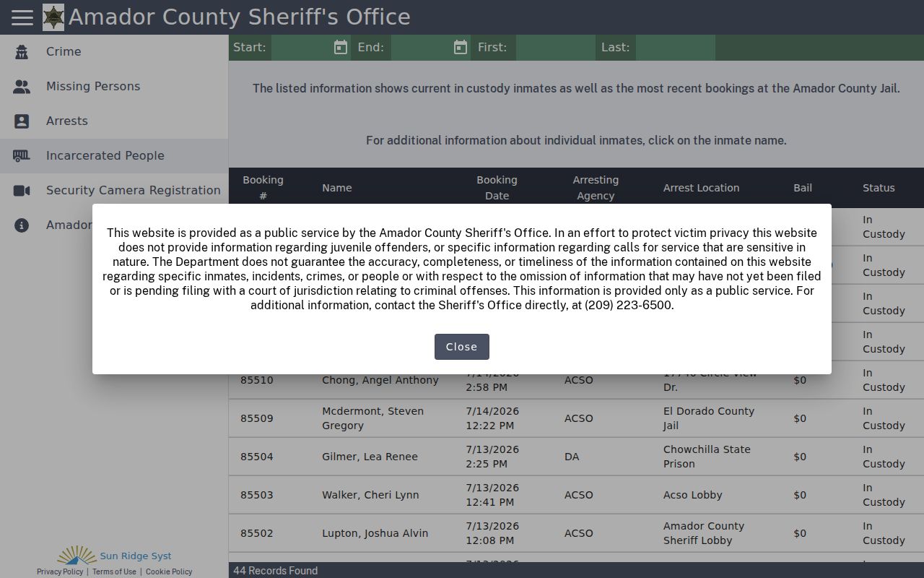Click booking number 85509

257,418
